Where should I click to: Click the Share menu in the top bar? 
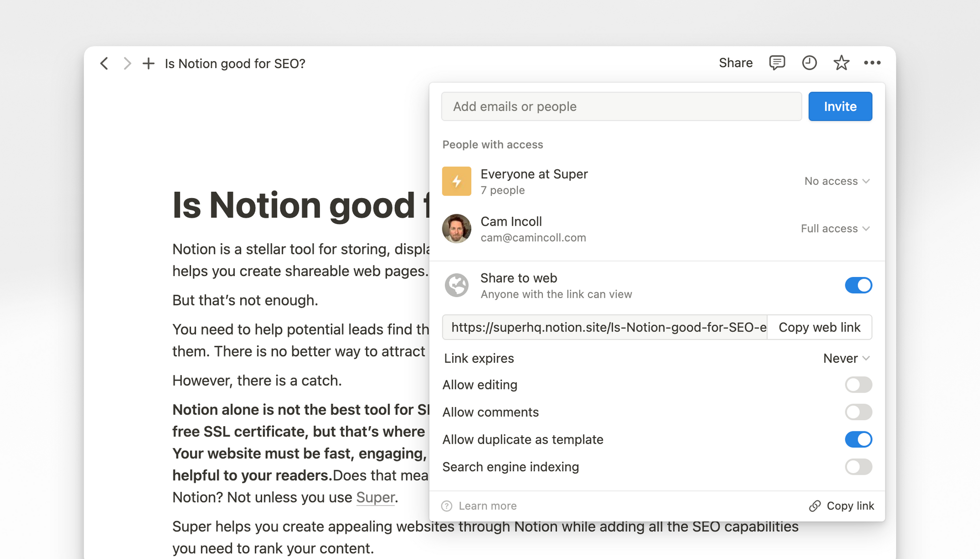point(735,63)
